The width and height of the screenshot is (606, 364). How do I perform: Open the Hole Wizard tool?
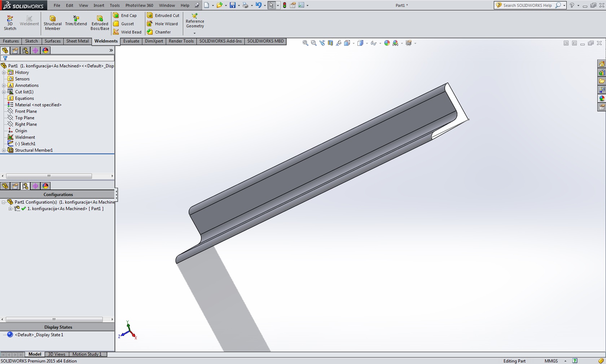162,24
